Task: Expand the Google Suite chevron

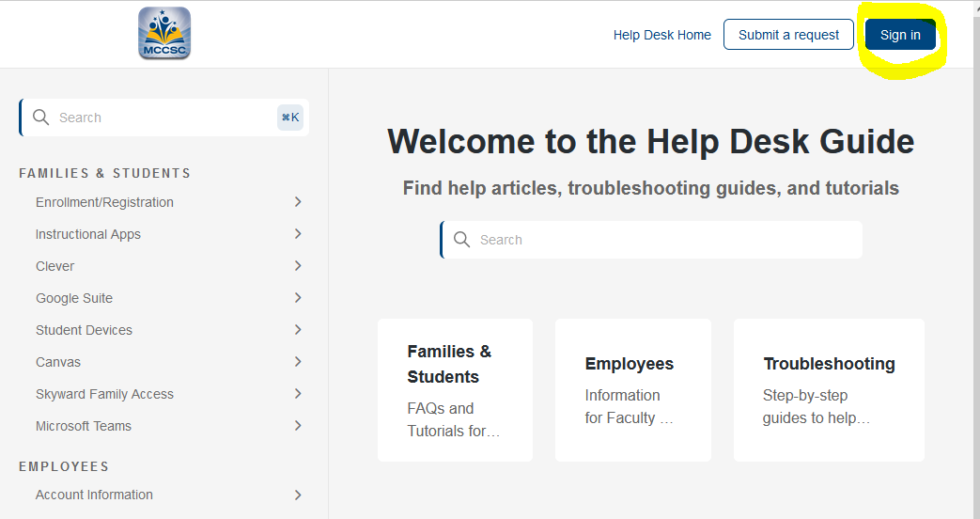Action: 298,298
